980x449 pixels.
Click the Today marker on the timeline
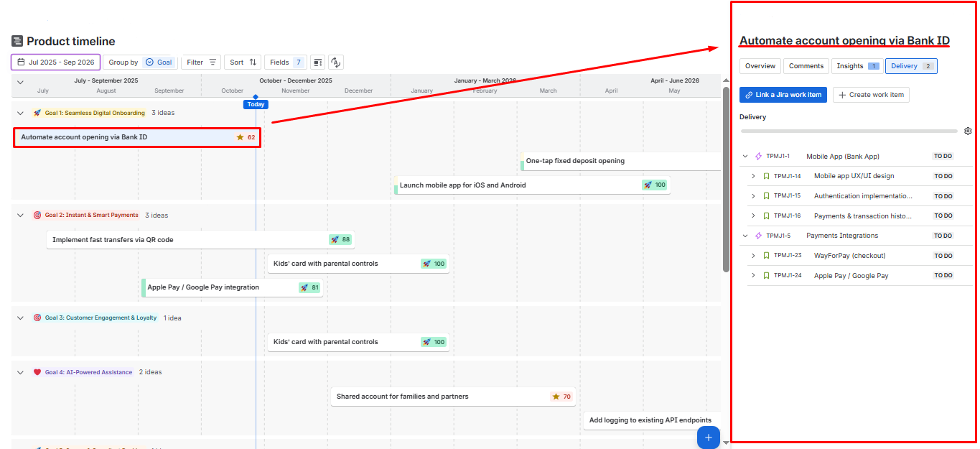point(256,104)
